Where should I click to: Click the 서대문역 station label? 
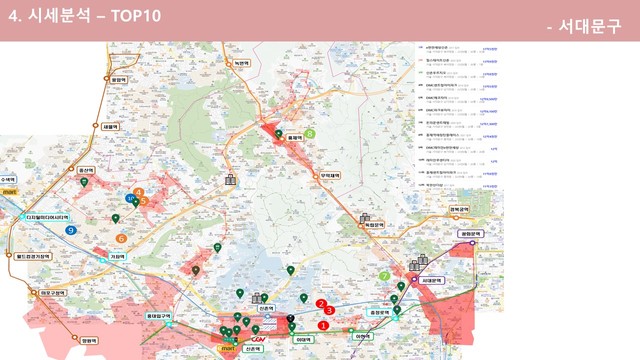coord(431,280)
